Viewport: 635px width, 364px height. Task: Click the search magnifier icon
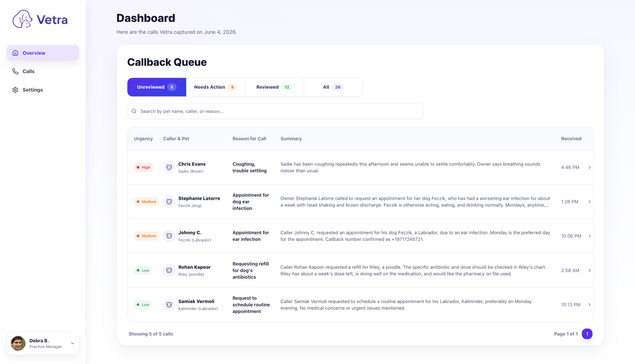[134, 111]
